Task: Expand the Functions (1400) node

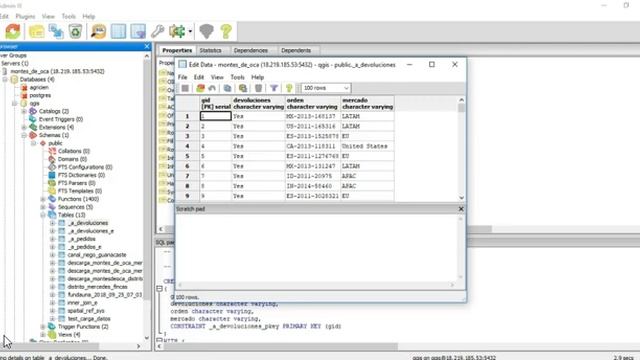Action: [x=43, y=199]
